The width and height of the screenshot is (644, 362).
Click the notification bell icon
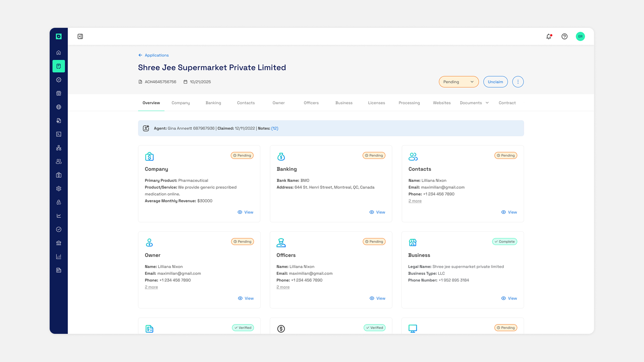tap(549, 37)
